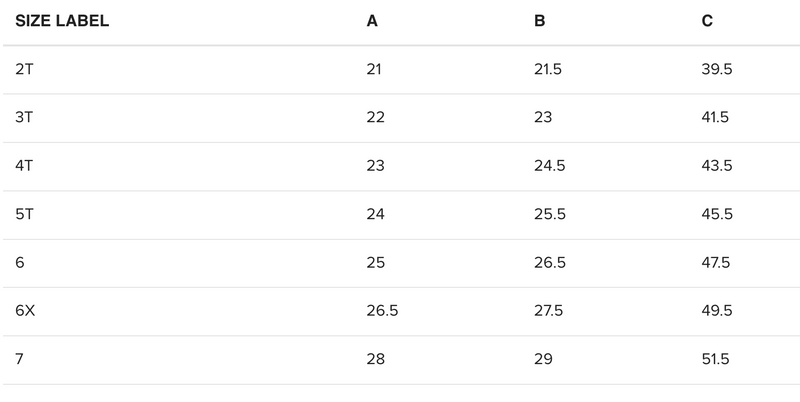Select the 24.5 value for 4T

[x=551, y=166]
